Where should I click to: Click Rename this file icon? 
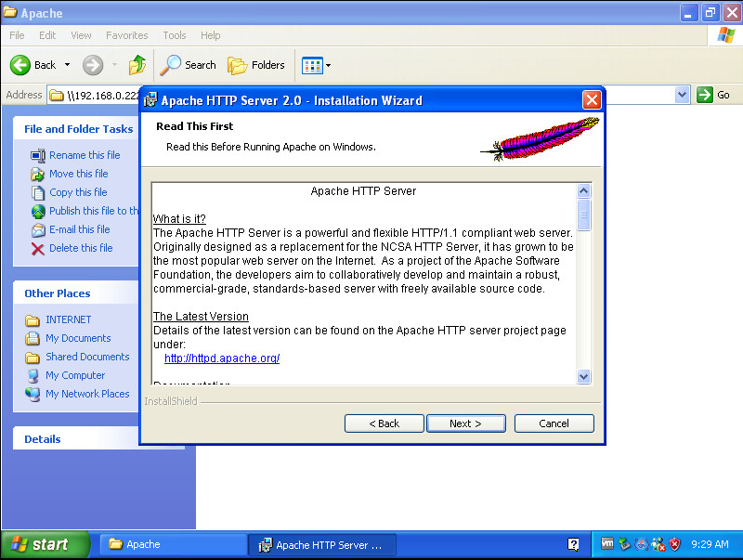[x=38, y=155]
